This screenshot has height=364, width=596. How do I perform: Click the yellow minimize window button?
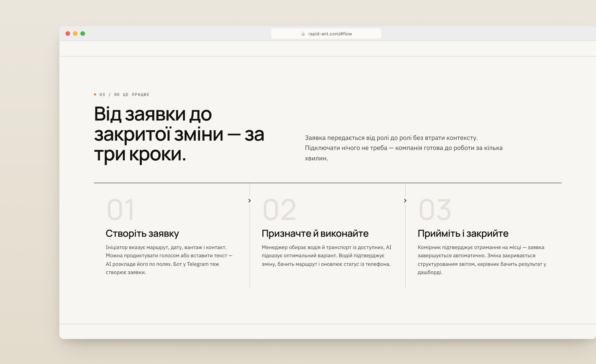pyautogui.click(x=75, y=34)
